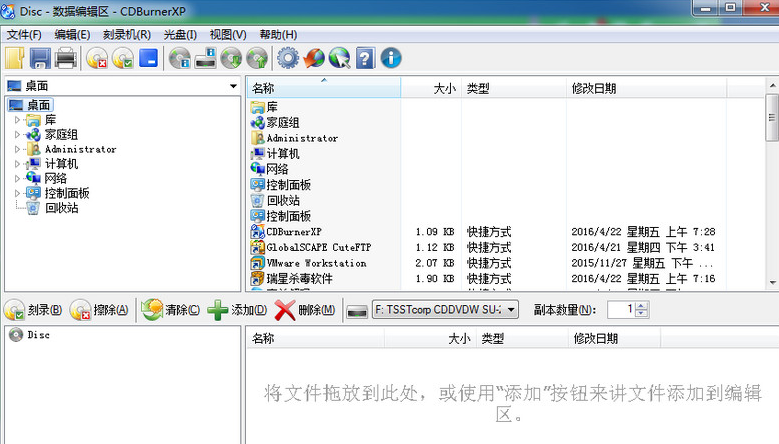Open the 视图(V) menu
This screenshot has width=779, height=444.
pyautogui.click(x=228, y=35)
